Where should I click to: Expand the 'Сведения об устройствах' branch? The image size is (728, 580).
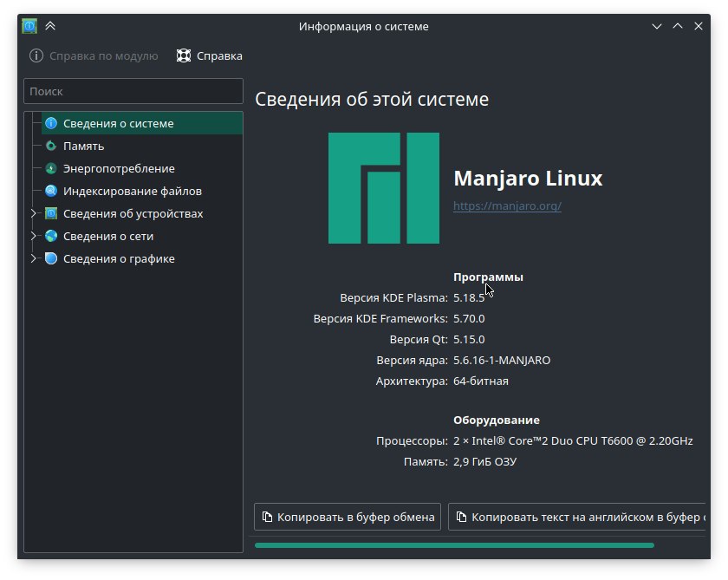(x=33, y=213)
